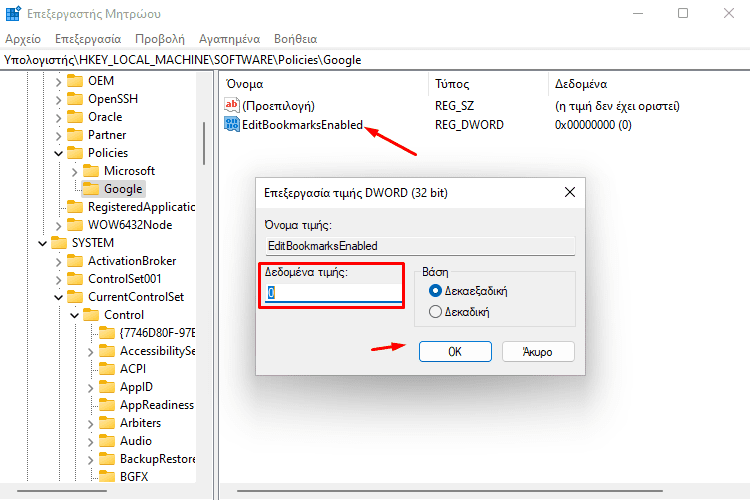
Task: Select the CurrentControlSet folder icon
Action: point(75,297)
